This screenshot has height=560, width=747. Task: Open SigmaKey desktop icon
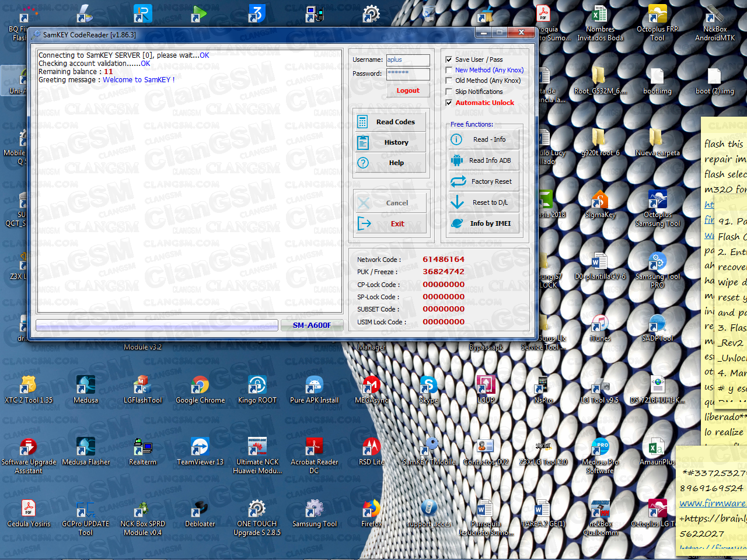[x=599, y=204]
